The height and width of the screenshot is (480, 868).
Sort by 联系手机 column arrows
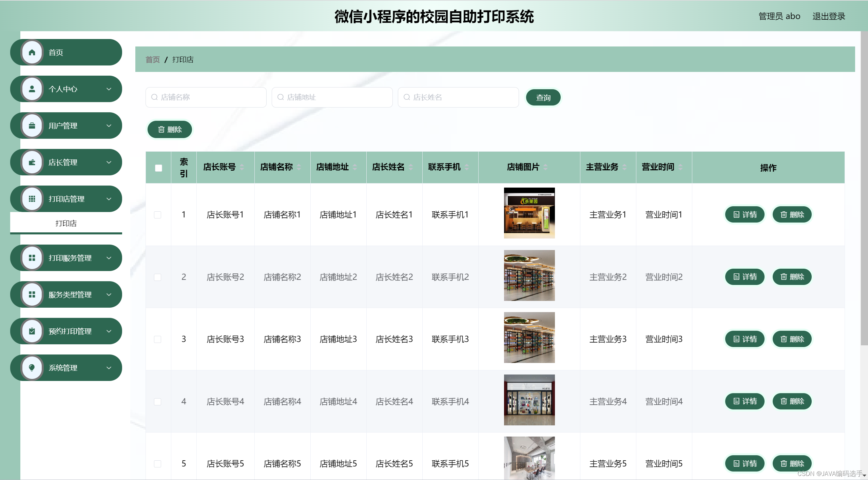(x=467, y=167)
